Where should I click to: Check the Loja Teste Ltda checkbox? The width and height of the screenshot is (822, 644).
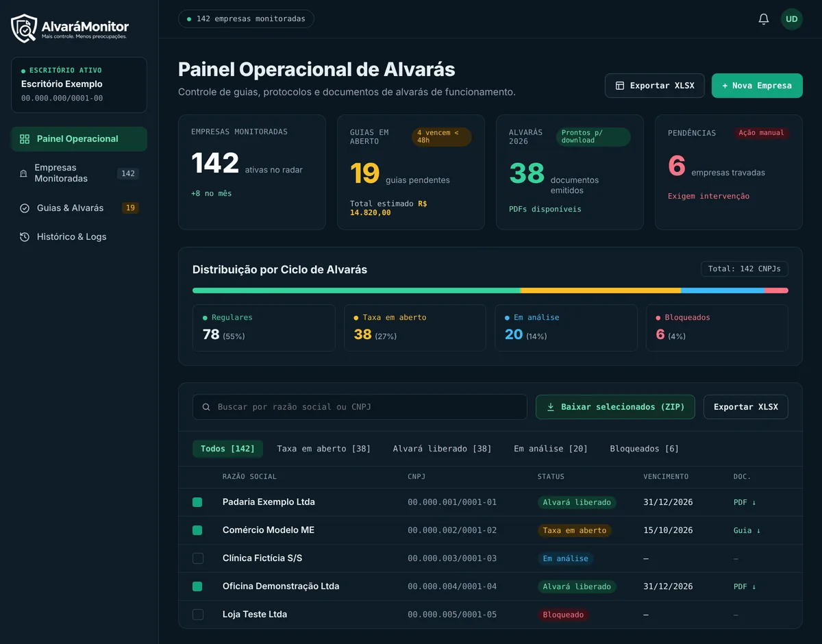[x=198, y=615]
